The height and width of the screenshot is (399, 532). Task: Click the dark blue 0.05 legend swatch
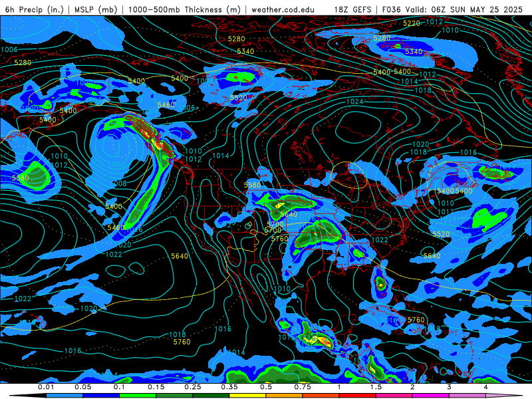coord(101,396)
